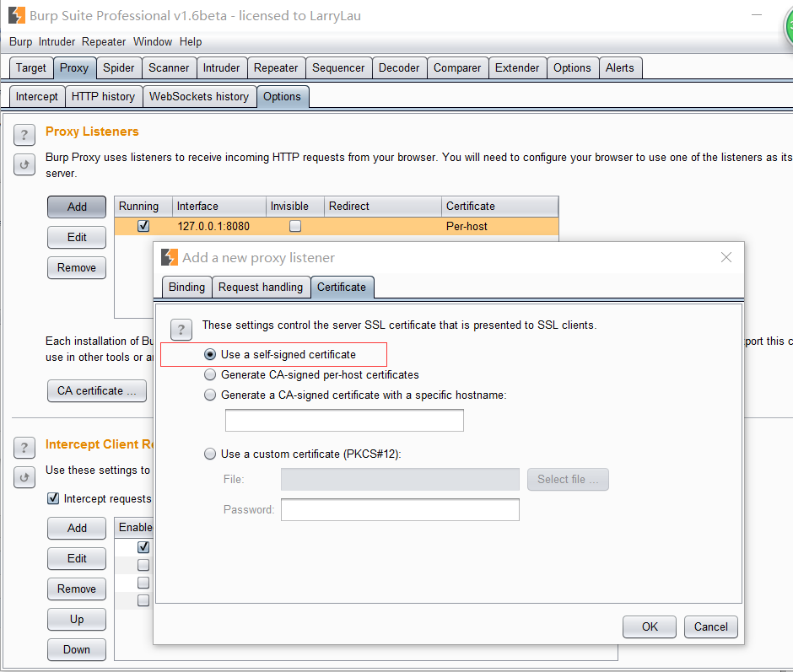Open the Burp menu
Viewport: 793px width, 672px height.
pyautogui.click(x=21, y=41)
